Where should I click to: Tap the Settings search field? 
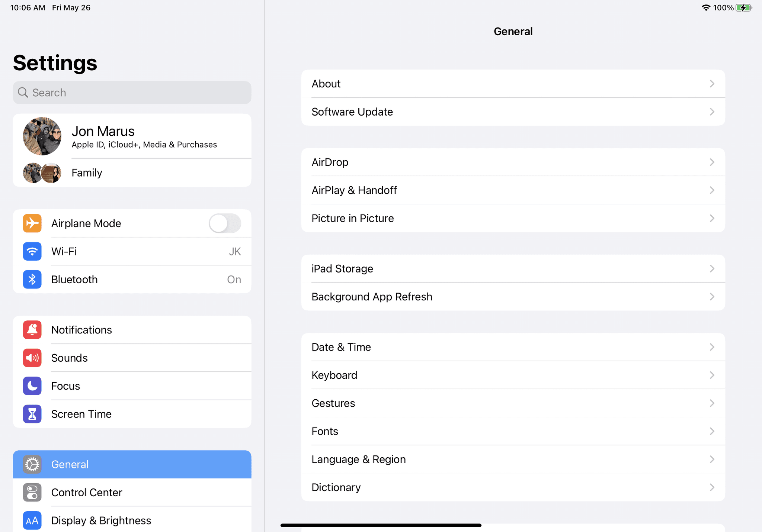[x=132, y=93]
